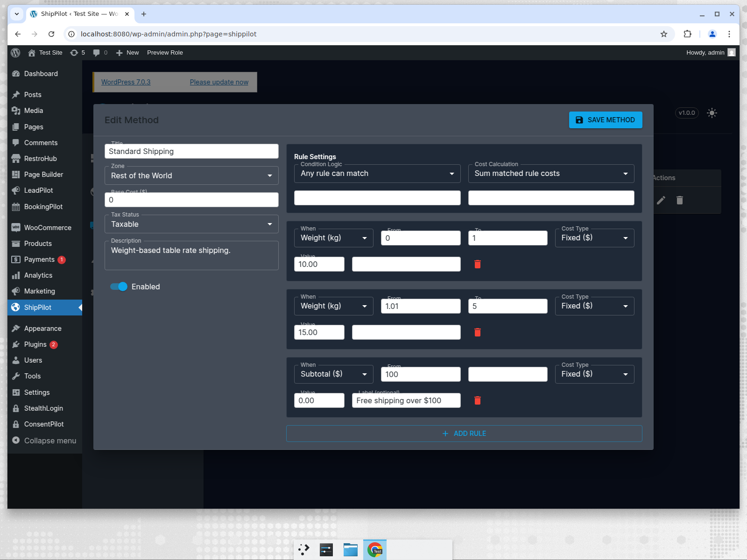The width and height of the screenshot is (747, 560).
Task: Click the Title field Standard Shipping
Action: (191, 151)
